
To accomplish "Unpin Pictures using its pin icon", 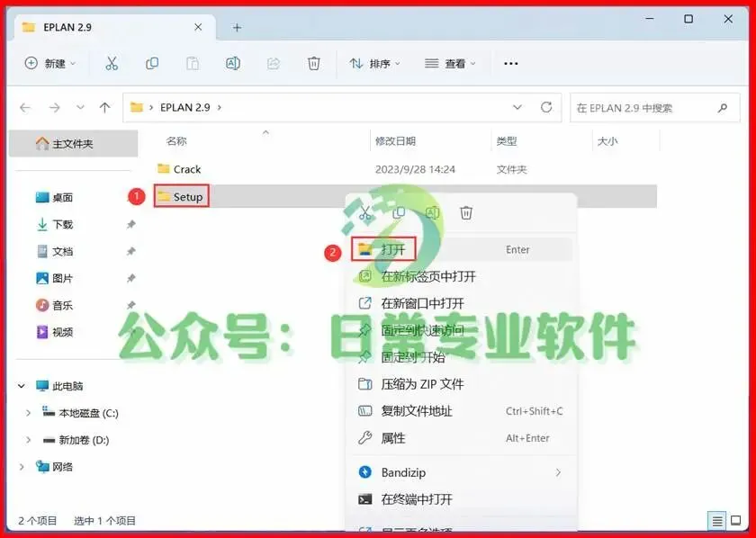I will [130, 278].
